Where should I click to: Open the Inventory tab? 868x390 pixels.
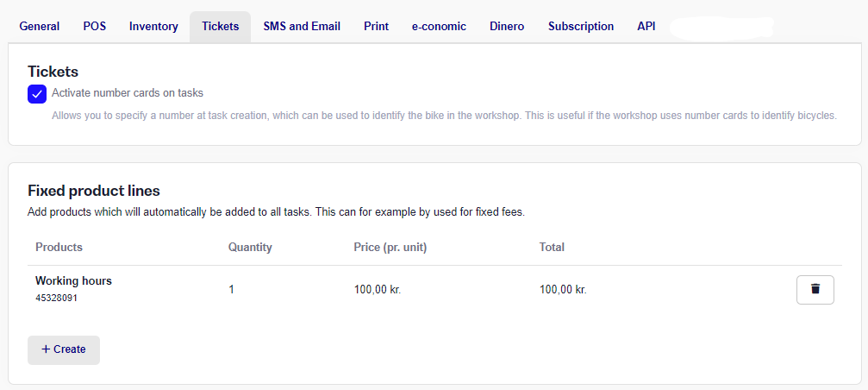(x=154, y=26)
